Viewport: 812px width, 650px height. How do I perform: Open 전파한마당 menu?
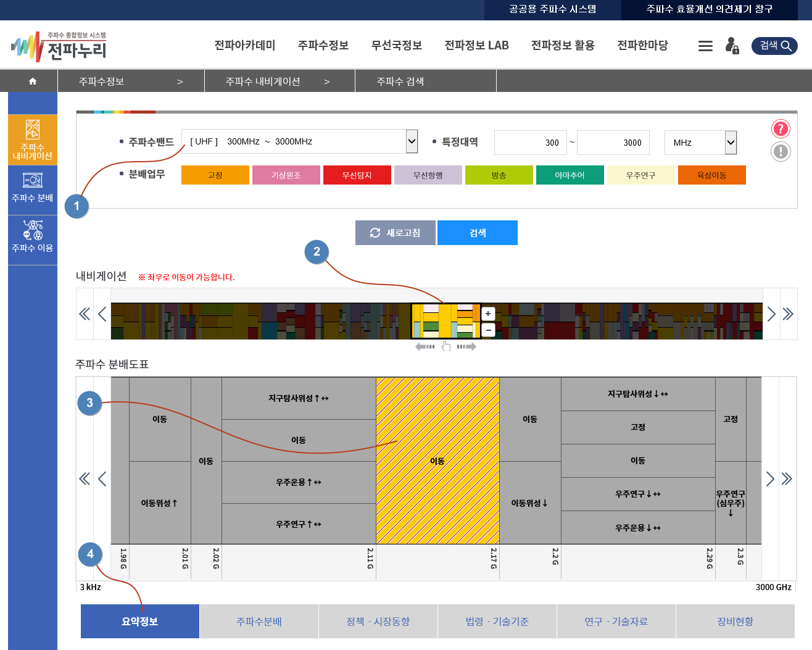click(643, 46)
